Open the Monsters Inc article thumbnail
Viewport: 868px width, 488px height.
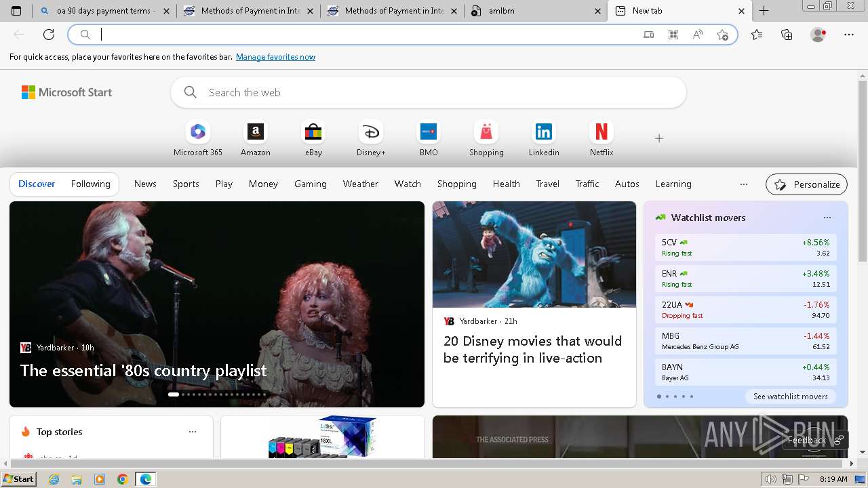(x=534, y=255)
